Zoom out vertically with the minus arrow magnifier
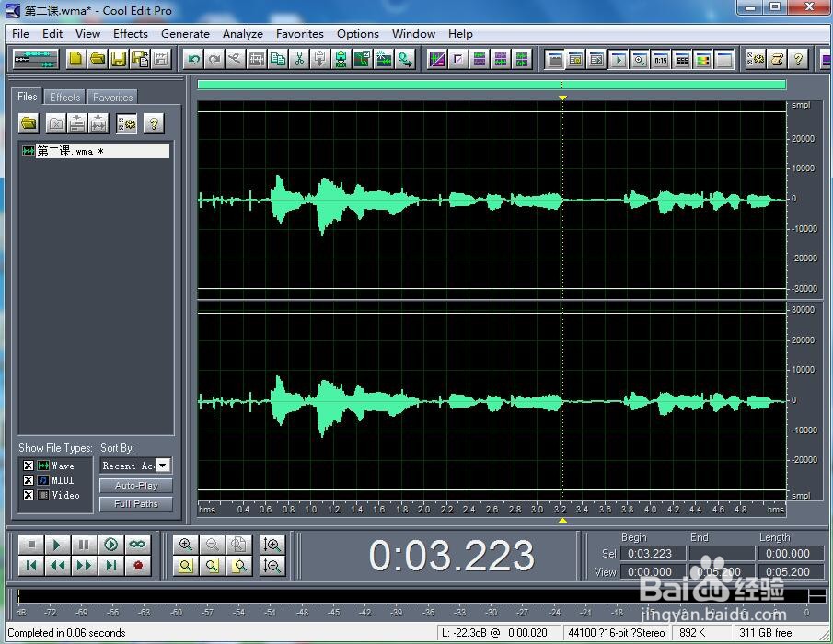Image resolution: width=833 pixels, height=644 pixels. [272, 566]
